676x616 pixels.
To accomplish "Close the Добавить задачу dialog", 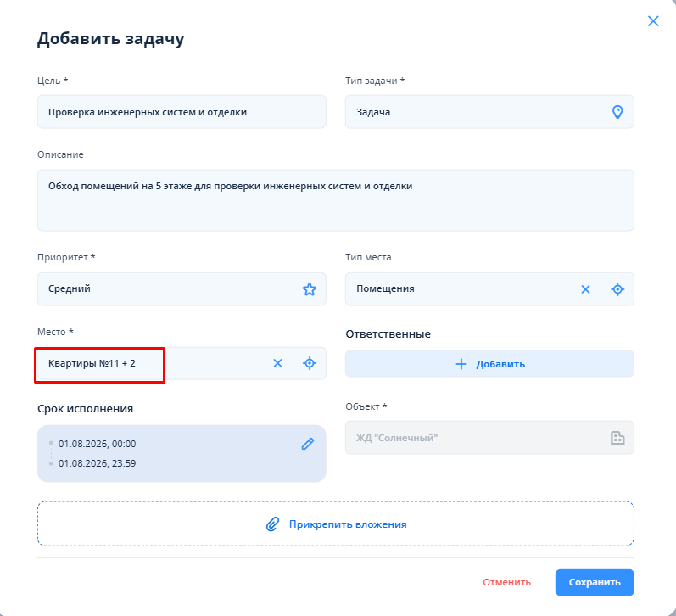I will [653, 20].
